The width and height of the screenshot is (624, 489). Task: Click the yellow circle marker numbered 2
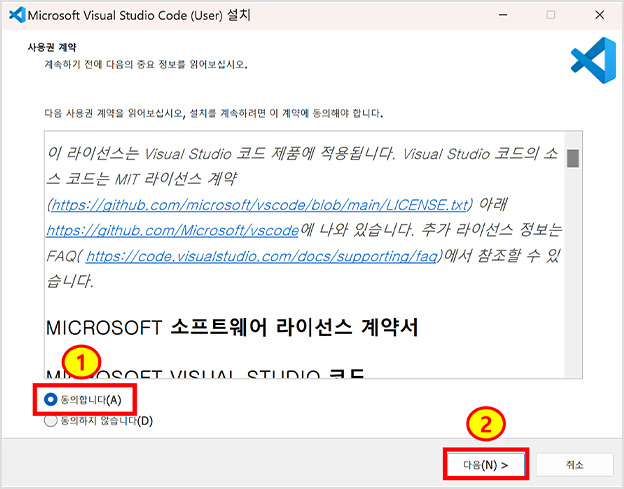click(485, 425)
